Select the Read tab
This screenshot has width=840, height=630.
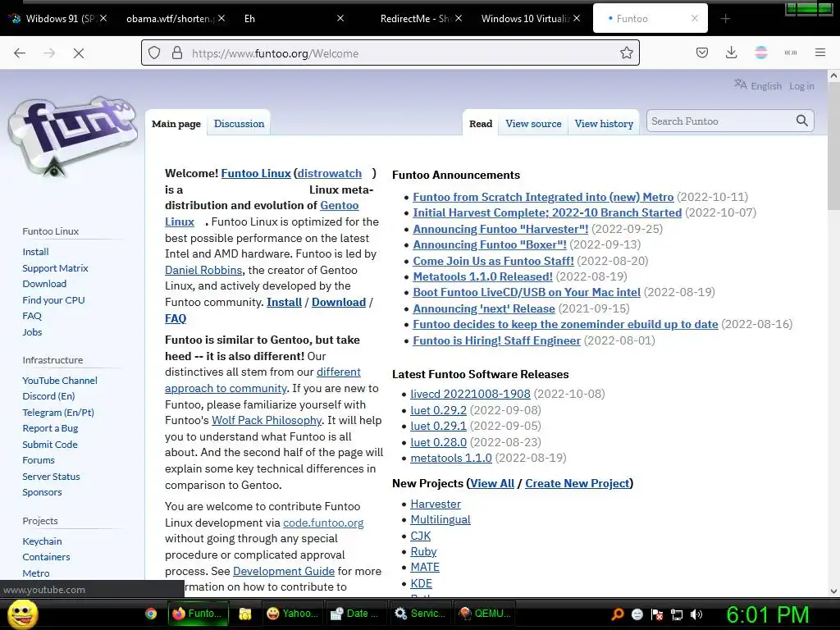point(481,124)
